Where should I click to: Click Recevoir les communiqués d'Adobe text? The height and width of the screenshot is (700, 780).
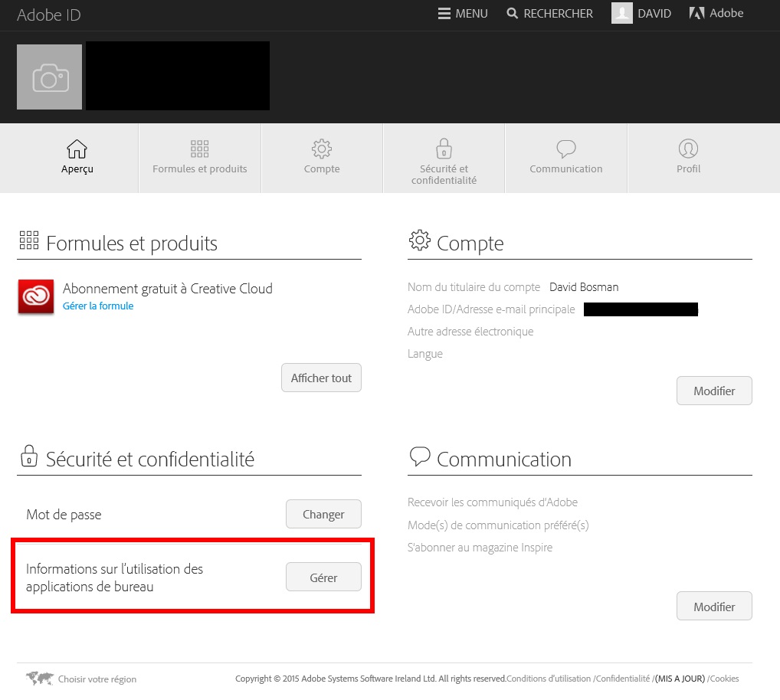tap(493, 502)
